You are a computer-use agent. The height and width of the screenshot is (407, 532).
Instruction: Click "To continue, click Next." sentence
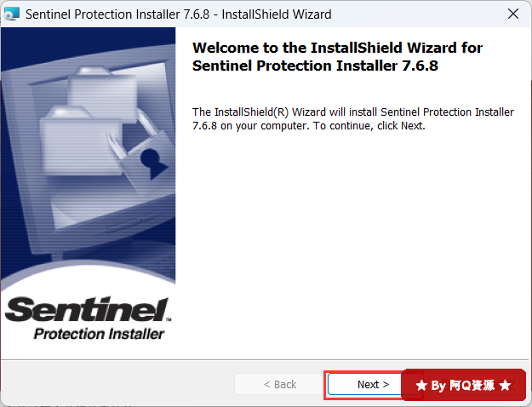[369, 126]
